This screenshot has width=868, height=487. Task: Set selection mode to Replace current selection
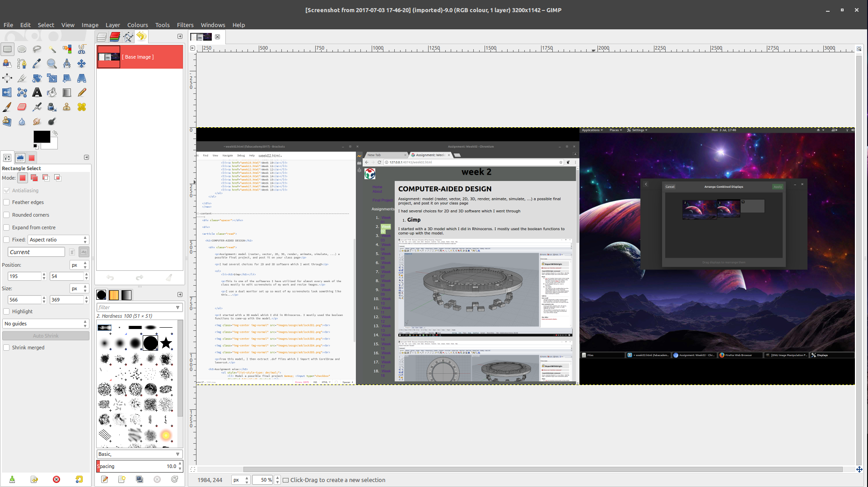pos(22,177)
